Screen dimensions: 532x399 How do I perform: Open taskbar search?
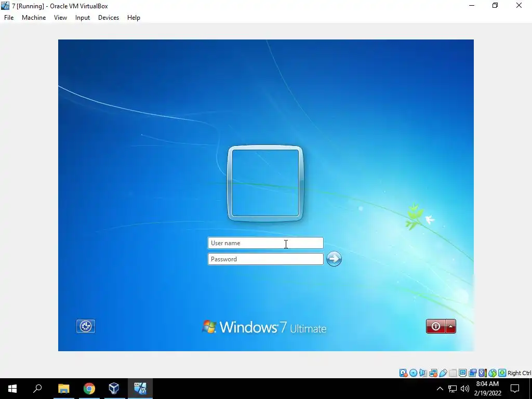coord(37,389)
